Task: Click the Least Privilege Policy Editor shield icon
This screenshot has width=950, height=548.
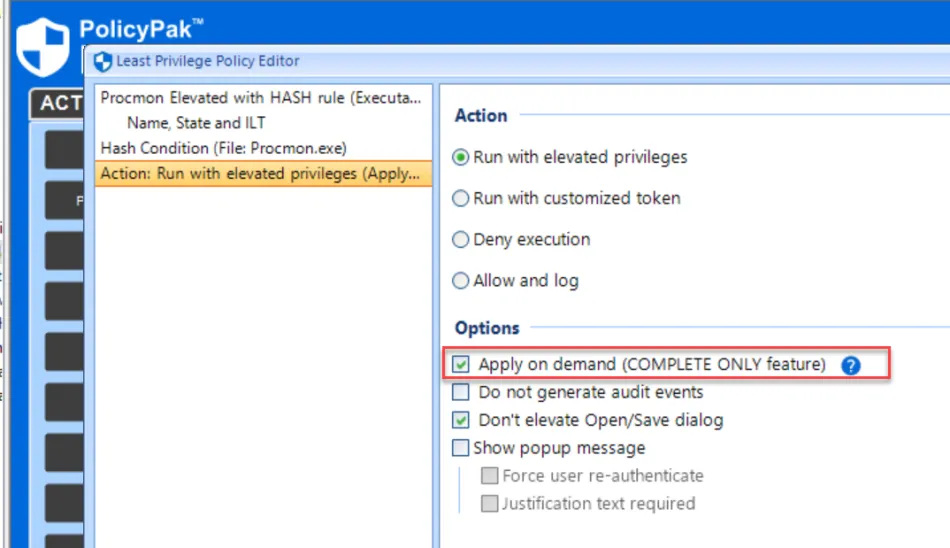Action: click(103, 62)
